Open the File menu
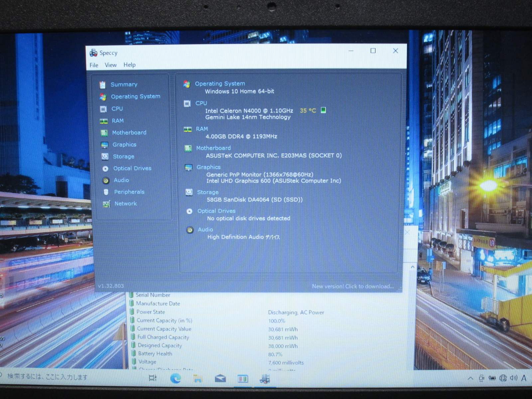The width and height of the screenshot is (532, 399). pyautogui.click(x=94, y=65)
